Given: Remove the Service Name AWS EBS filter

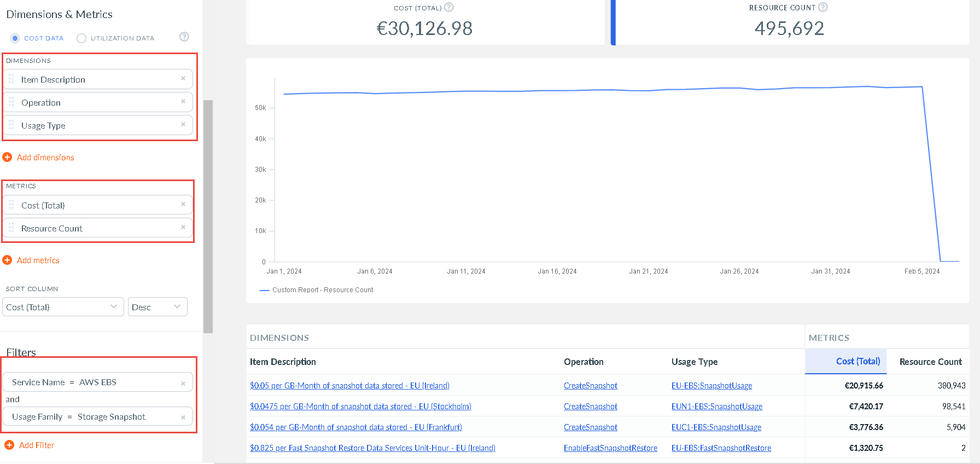Looking at the screenshot, I should 183,384.
